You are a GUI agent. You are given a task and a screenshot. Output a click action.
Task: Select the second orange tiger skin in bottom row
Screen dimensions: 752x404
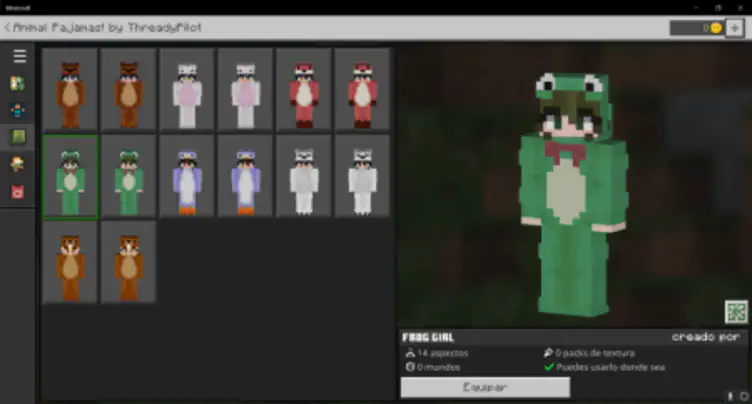pyautogui.click(x=129, y=262)
